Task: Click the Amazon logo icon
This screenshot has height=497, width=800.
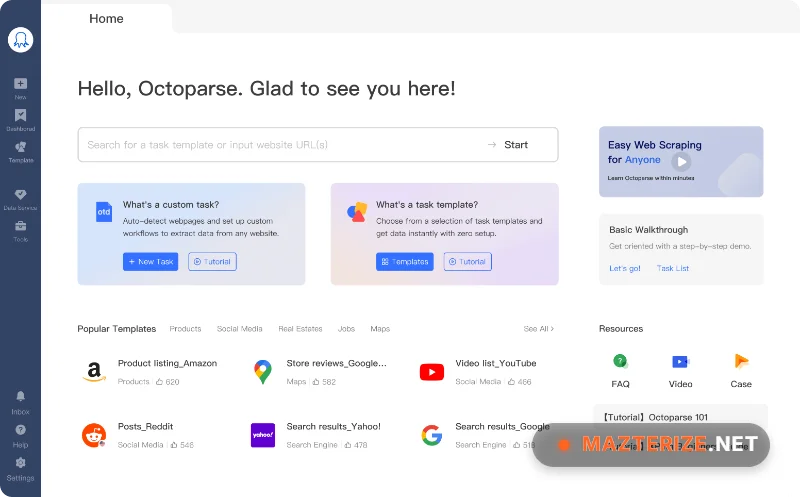Action: 94,371
